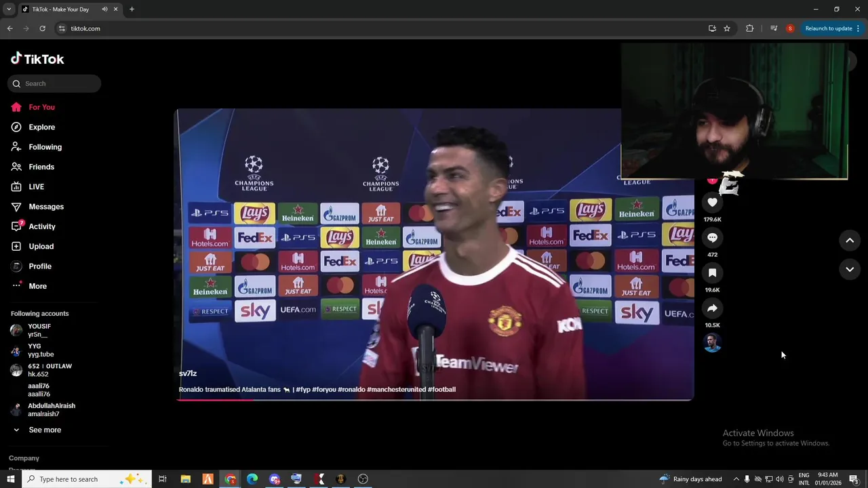Viewport: 868px width, 488px height.
Task: Open the microphone tray icon
Action: (747, 479)
